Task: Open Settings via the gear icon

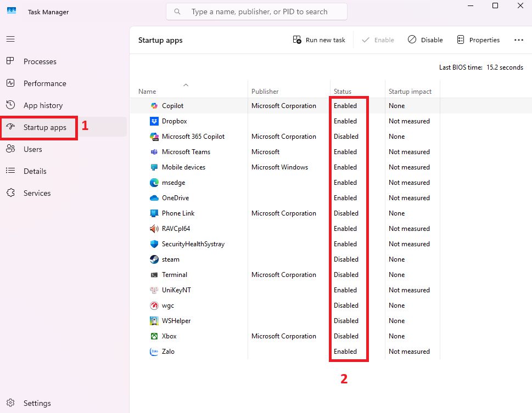Action: tap(10, 403)
